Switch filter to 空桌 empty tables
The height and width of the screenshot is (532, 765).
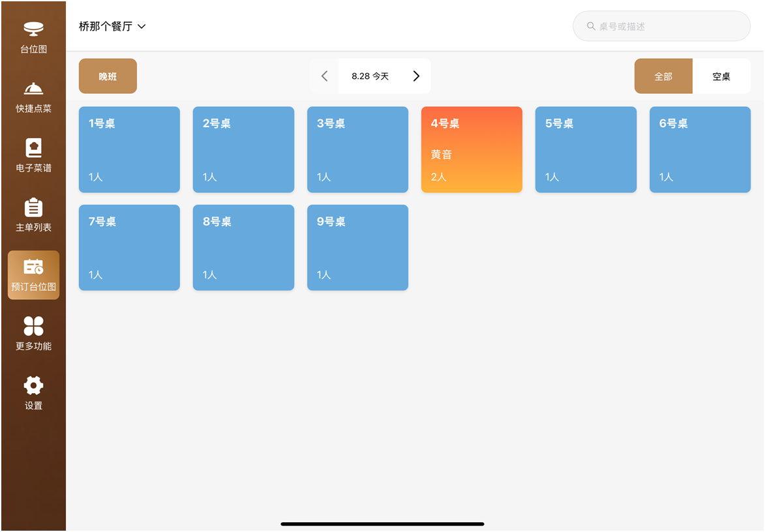[721, 76]
